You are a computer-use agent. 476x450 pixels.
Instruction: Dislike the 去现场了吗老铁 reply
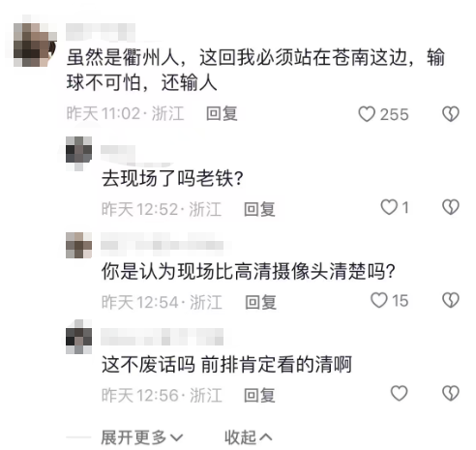click(x=451, y=207)
